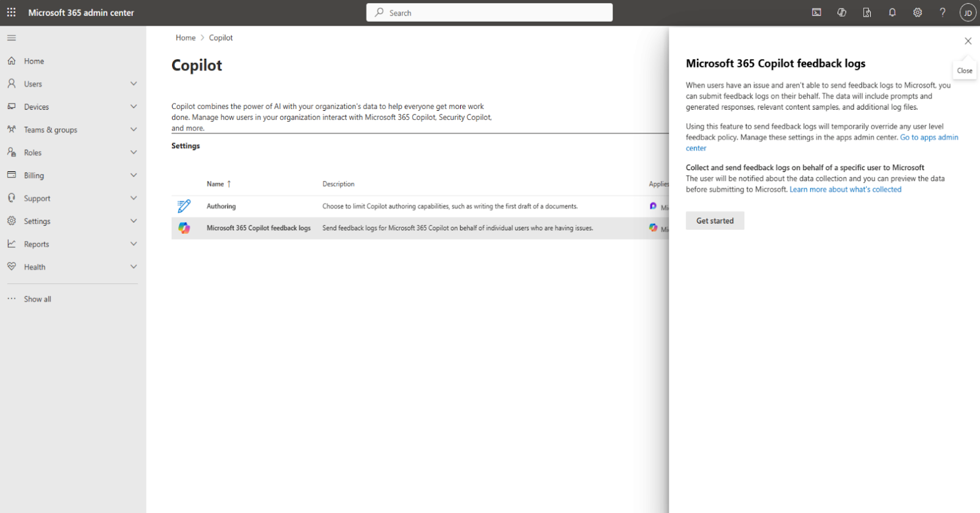Open the Copilot icon in top bar

tap(842, 12)
